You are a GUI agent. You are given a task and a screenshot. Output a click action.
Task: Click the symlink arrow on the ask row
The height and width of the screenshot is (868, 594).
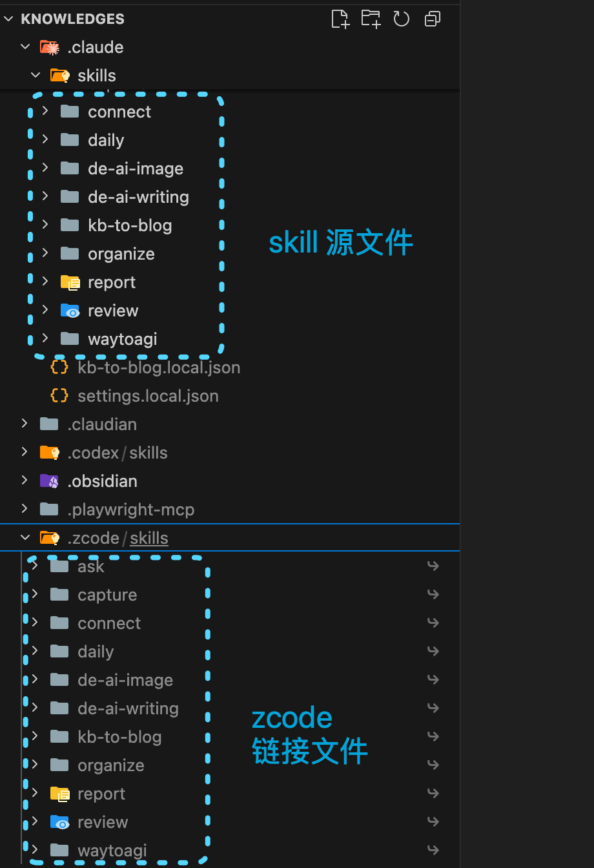pos(433,566)
